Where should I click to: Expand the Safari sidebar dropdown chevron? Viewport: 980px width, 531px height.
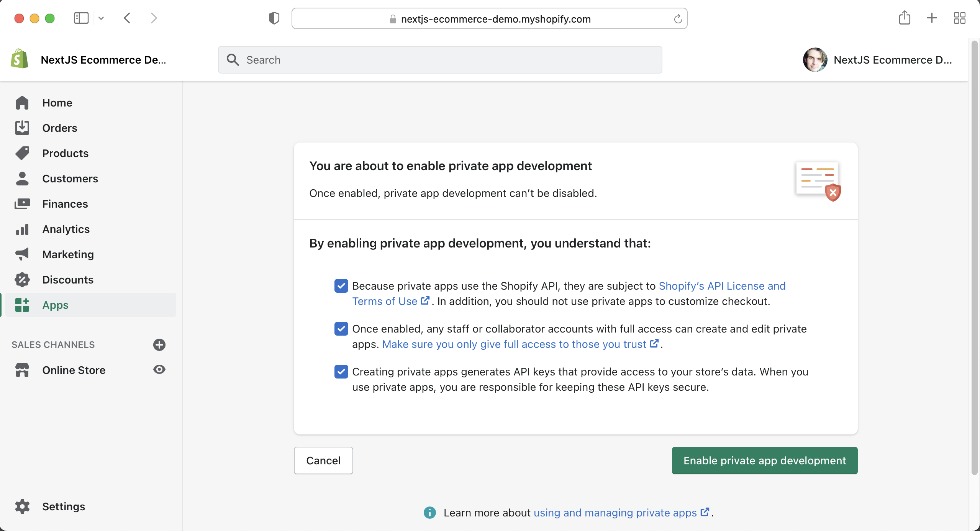101,18
